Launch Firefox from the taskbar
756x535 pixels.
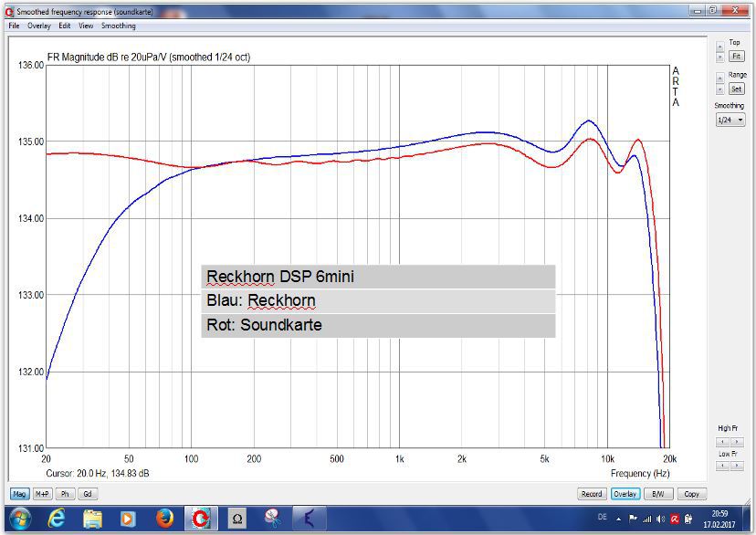point(164,519)
